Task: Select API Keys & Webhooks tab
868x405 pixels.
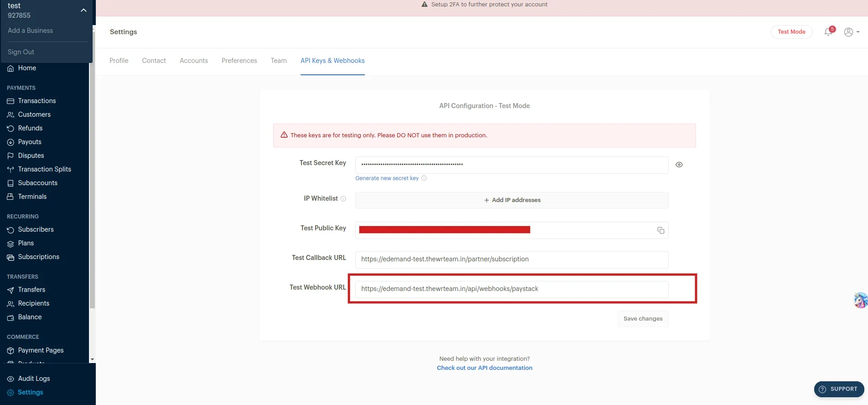Action: [x=333, y=61]
